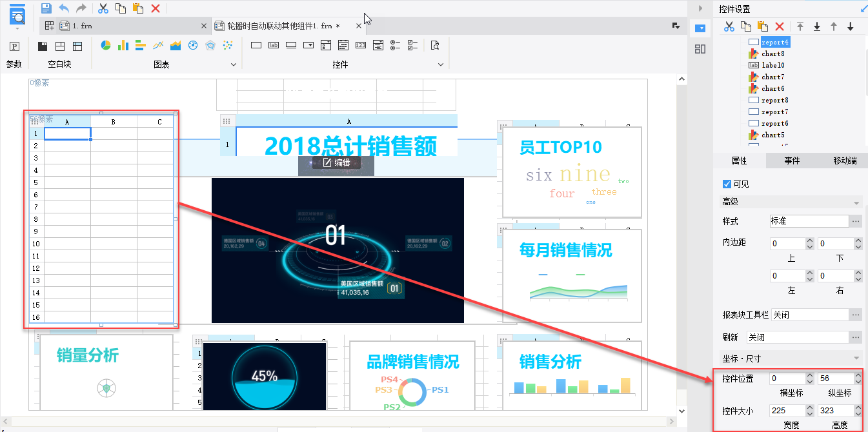This screenshot has width=868, height=432.
Task: Move the control to top in the 控件设置 panel
Action: point(800,26)
